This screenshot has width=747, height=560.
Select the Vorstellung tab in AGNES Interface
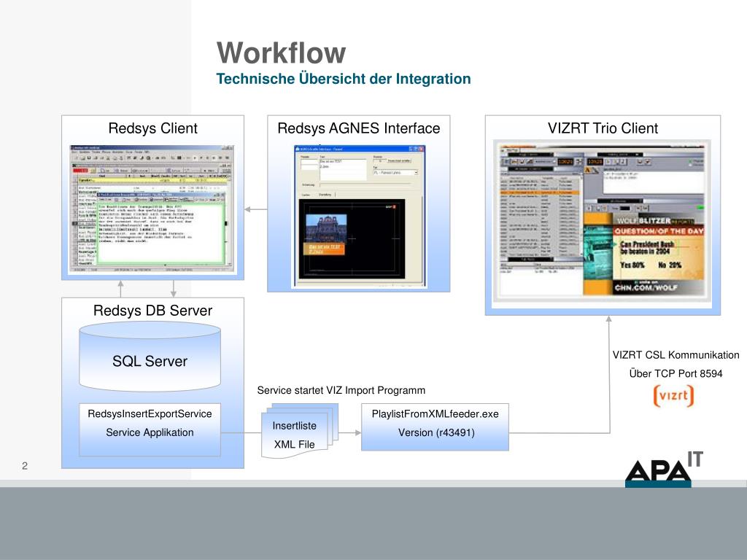[325, 194]
